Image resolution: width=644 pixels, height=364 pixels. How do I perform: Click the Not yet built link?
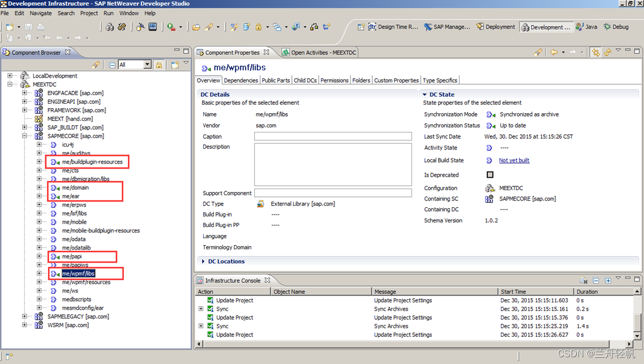pos(514,160)
